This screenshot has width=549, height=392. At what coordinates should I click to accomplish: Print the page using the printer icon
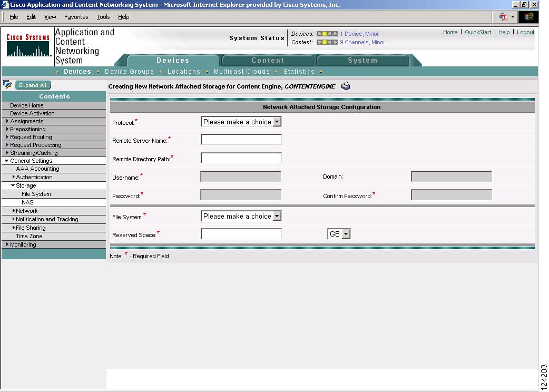tap(346, 86)
